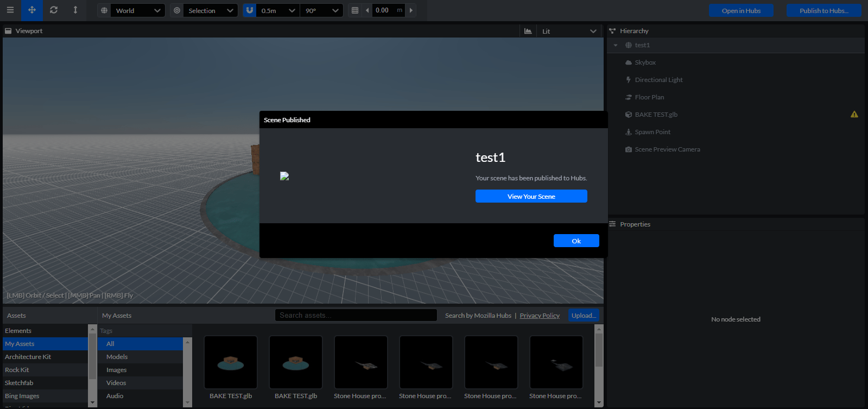Click the first BAKE TEST.glb thumbnail
Screen dimensions: 868x409
coord(231,362)
